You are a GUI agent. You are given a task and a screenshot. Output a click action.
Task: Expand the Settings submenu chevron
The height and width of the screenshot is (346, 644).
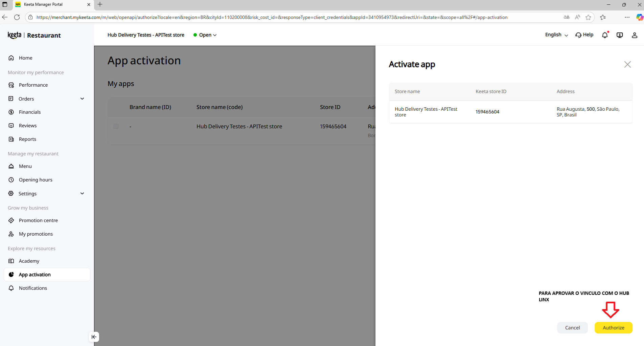tap(82, 193)
